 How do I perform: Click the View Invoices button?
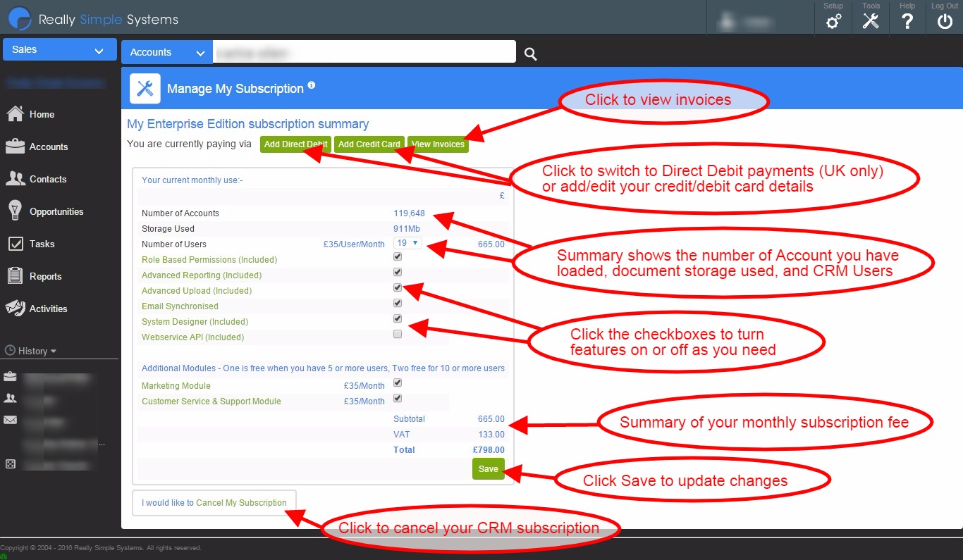tap(438, 144)
